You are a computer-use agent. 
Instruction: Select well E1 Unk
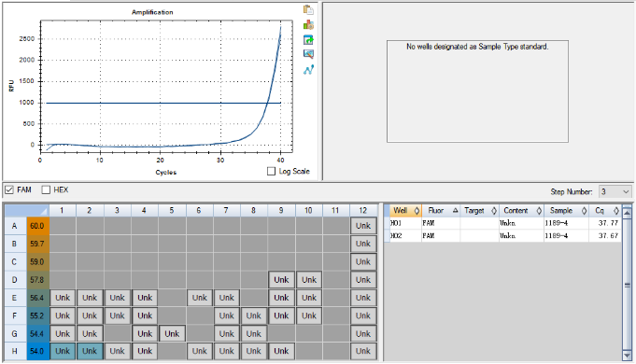(63, 298)
